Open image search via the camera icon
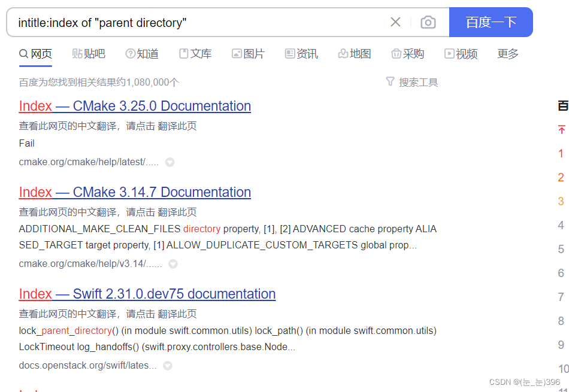Viewport: 569px width, 392px height. coord(428,22)
